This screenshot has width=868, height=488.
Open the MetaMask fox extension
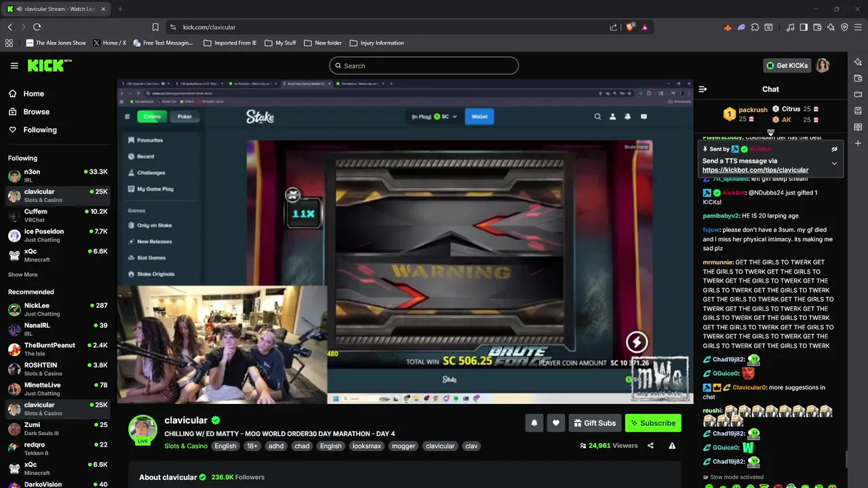[728, 27]
